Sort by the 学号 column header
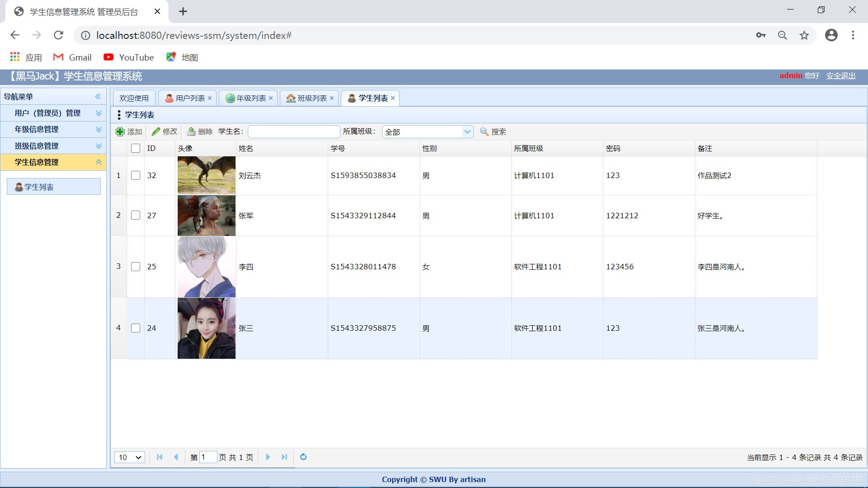868x488 pixels. tap(374, 148)
